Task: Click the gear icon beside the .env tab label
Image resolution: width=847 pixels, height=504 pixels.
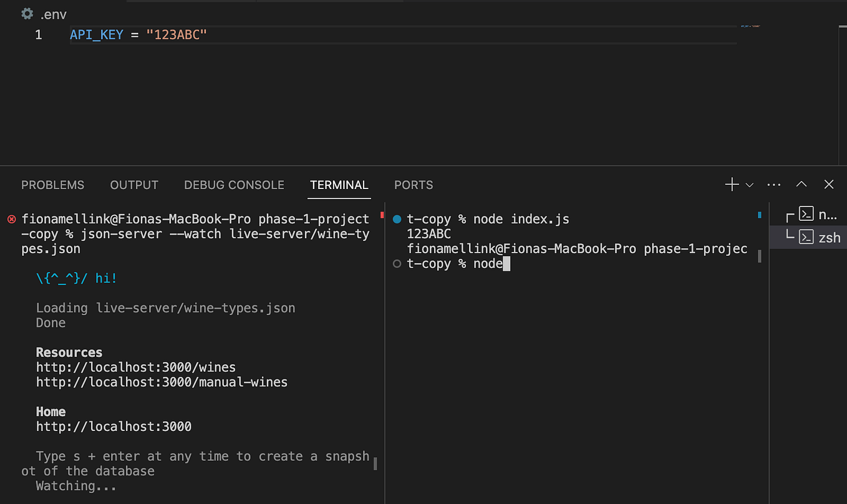Action: pyautogui.click(x=26, y=14)
